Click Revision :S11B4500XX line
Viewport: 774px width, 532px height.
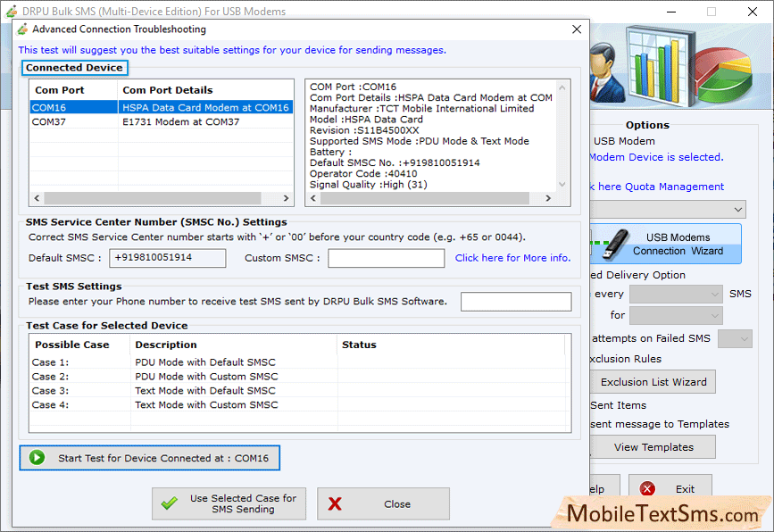(x=364, y=130)
